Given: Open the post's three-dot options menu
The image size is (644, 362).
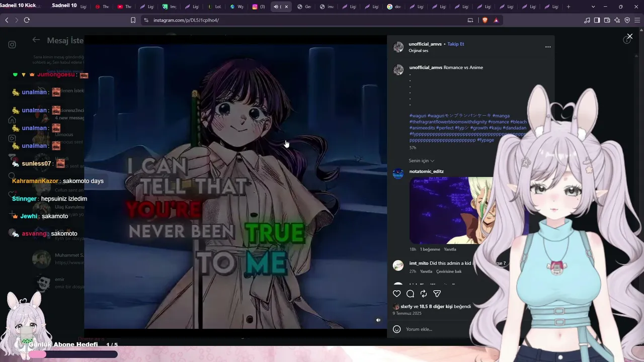Looking at the screenshot, I should coord(548,47).
